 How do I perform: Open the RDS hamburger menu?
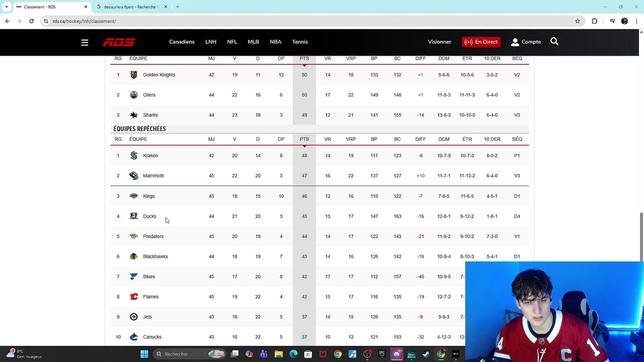coord(85,42)
